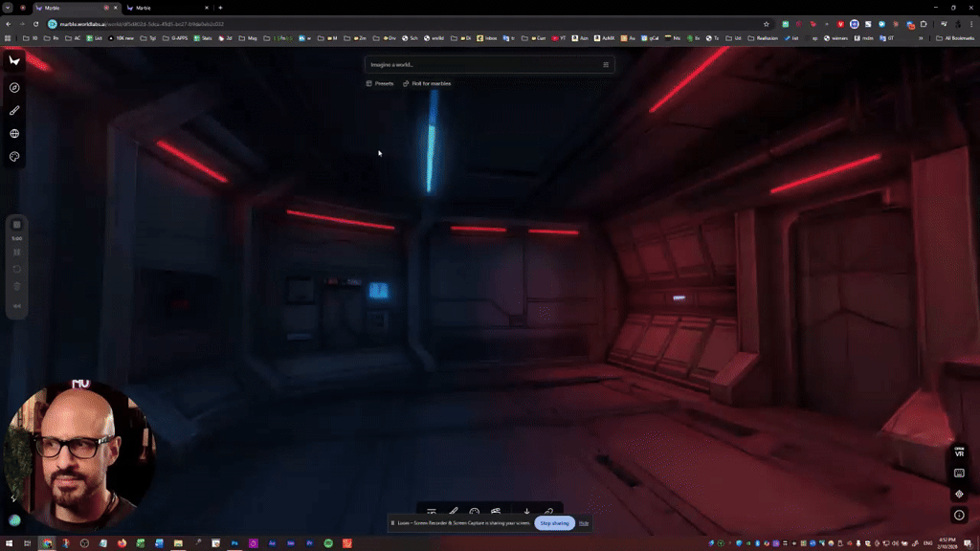This screenshot has height=551, width=980.
Task: Open the keyboard controls panel on the right
Action: coord(959,474)
